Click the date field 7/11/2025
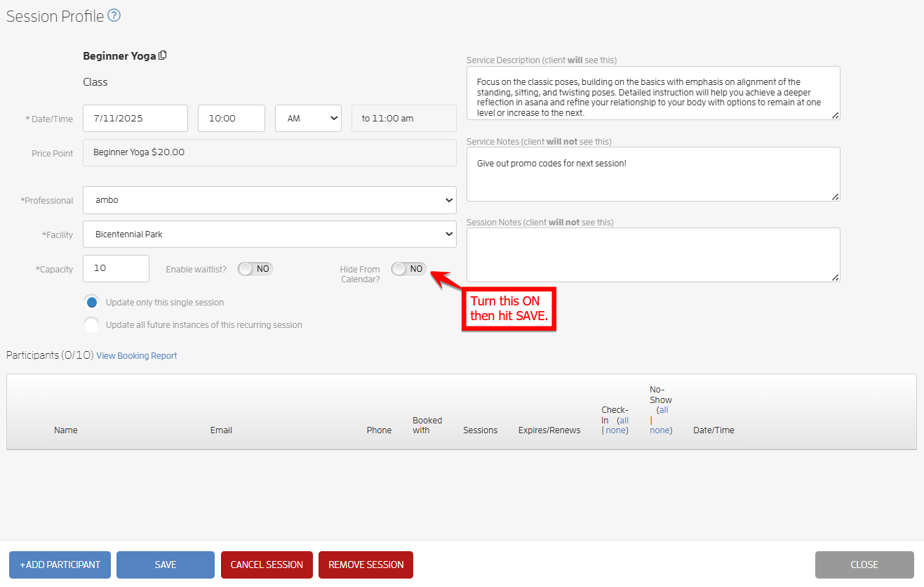This screenshot has height=587, width=924. click(135, 118)
